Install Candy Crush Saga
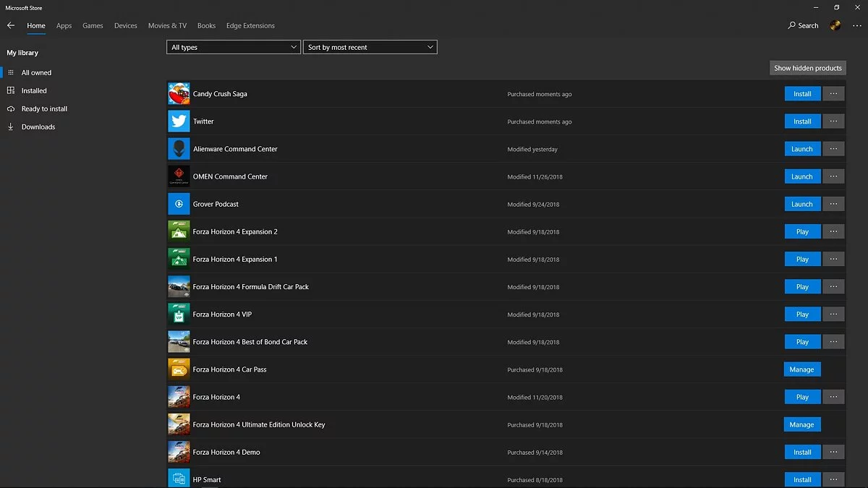This screenshot has height=488, width=868. point(802,94)
